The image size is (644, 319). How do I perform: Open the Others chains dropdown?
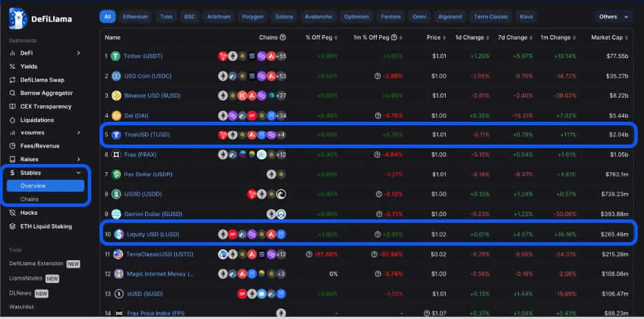click(x=614, y=17)
